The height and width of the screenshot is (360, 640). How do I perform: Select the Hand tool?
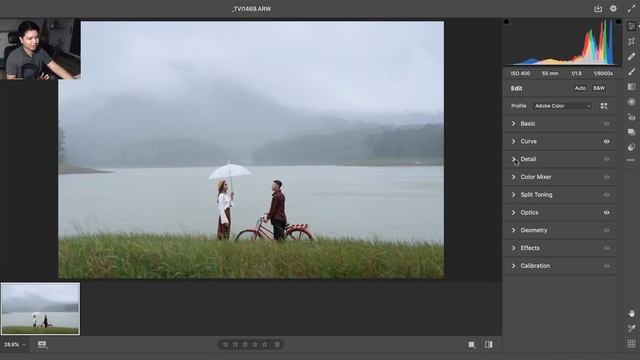pyautogui.click(x=631, y=313)
